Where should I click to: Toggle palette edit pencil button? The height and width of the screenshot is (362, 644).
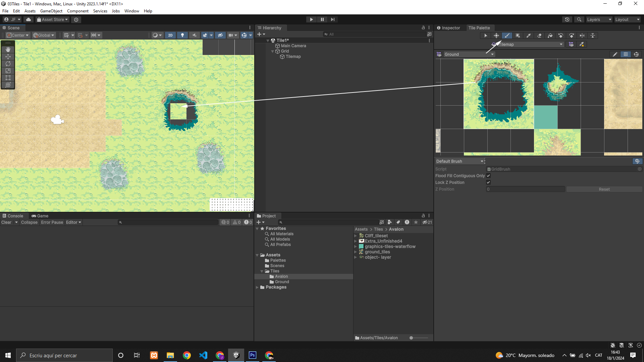[x=615, y=54]
